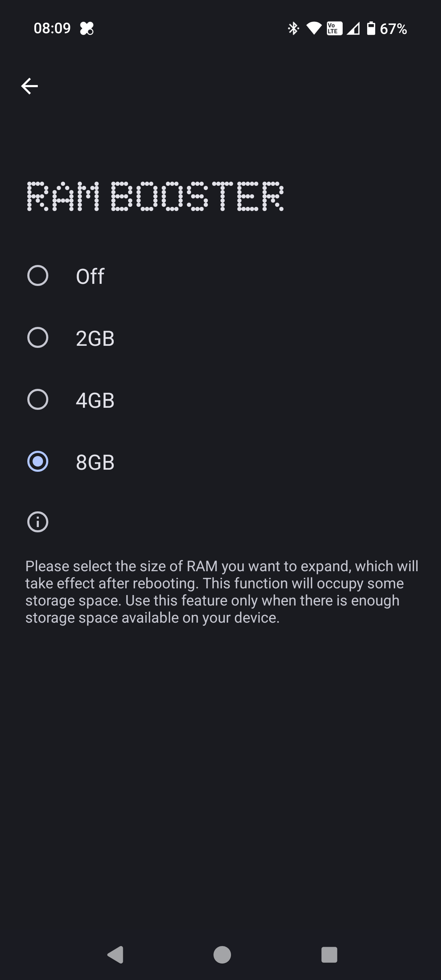Tap the RAM BOOSTER heading

155,196
